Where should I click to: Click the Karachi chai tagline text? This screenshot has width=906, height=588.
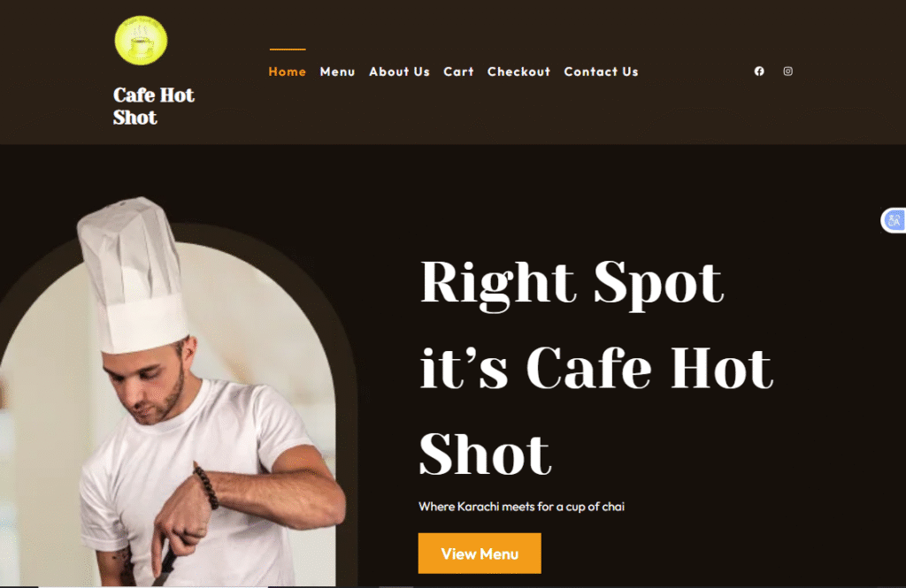click(x=521, y=507)
